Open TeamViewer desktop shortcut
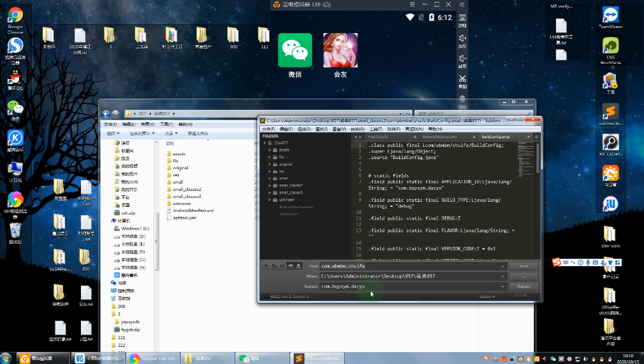Viewport: 644px width, 364px height. coord(610,16)
